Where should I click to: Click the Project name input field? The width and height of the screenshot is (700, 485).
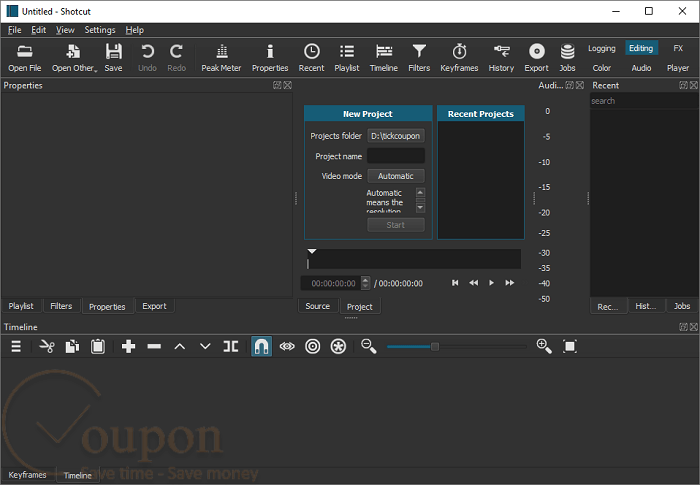(396, 156)
